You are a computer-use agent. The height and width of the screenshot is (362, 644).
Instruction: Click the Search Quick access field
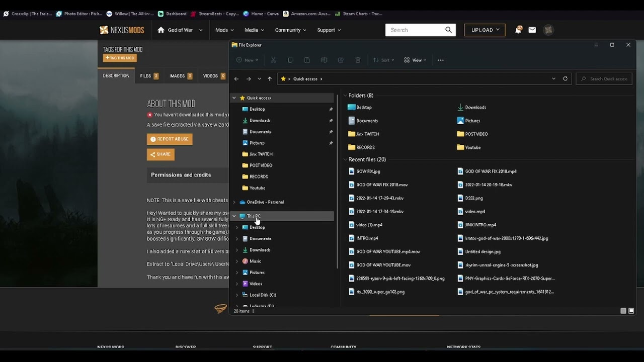coord(604,79)
